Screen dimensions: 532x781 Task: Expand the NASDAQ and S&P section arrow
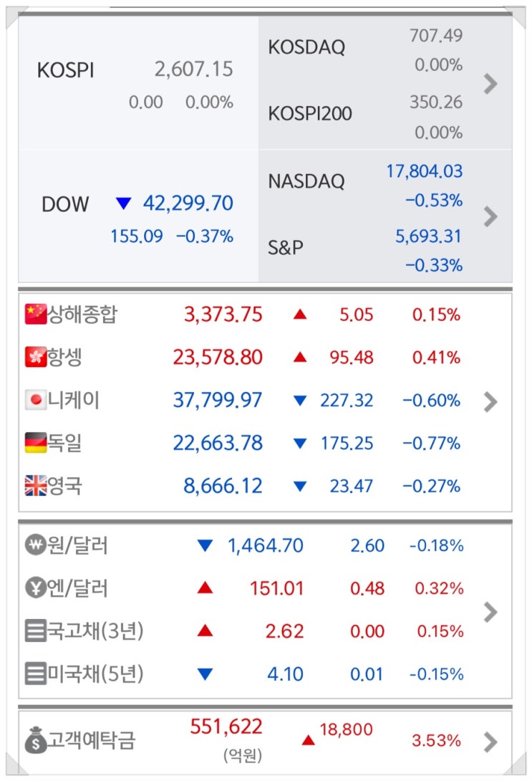click(x=490, y=216)
